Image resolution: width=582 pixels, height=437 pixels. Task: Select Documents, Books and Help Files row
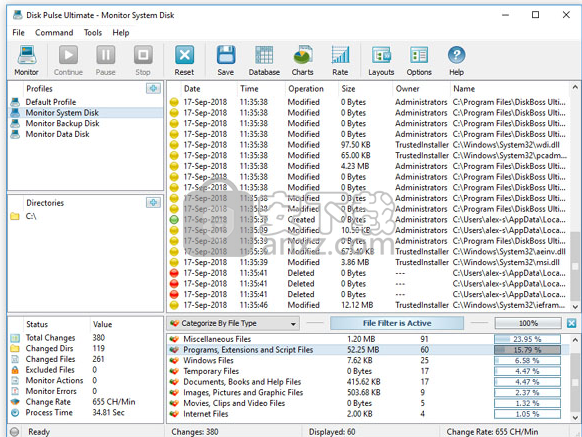(368, 382)
